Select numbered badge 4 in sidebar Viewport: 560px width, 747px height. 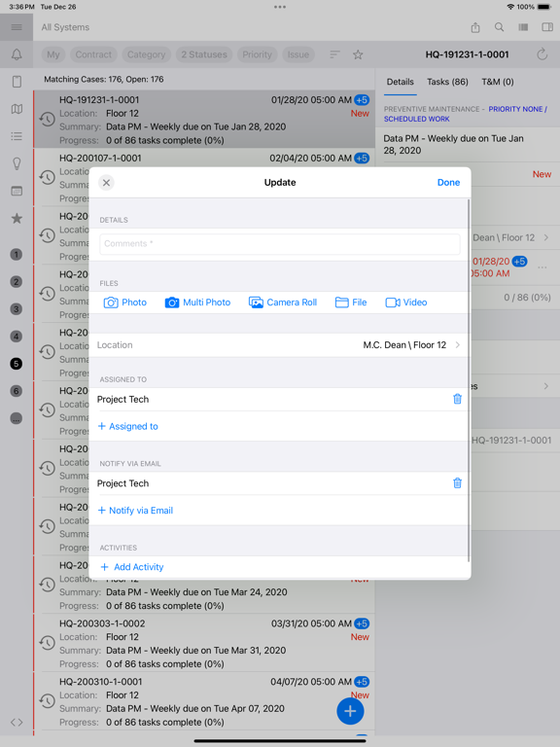17,337
